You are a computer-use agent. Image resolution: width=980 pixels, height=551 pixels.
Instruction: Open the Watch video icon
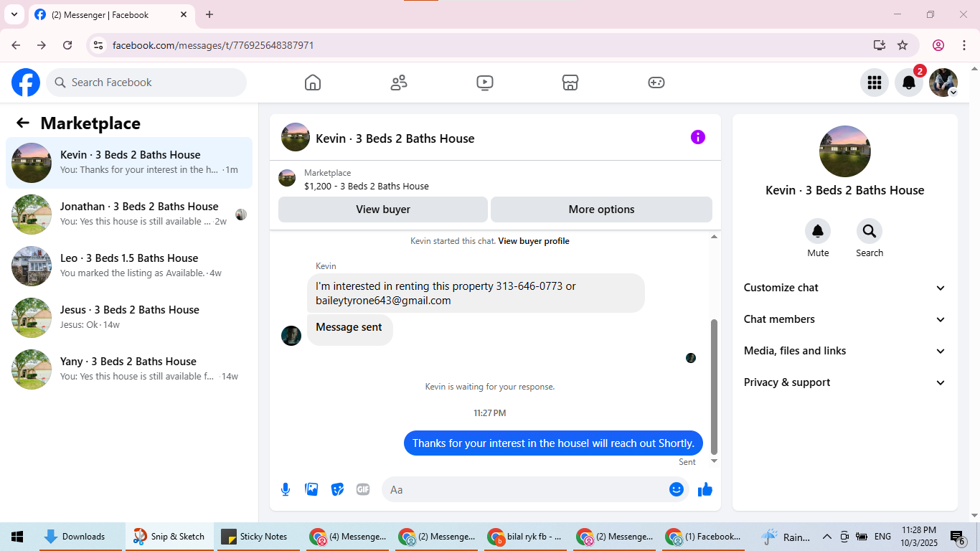tap(485, 83)
